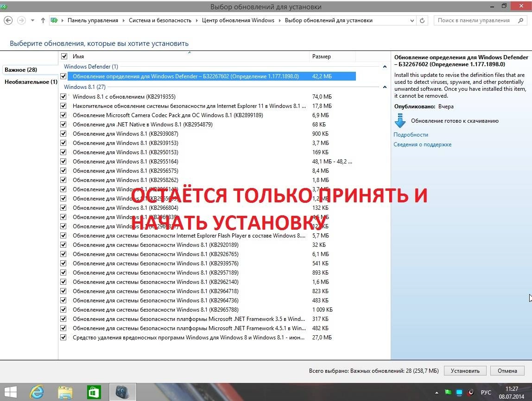Select the Необязательное (1) tab
The width and height of the screenshot is (532, 401).
point(31,81)
